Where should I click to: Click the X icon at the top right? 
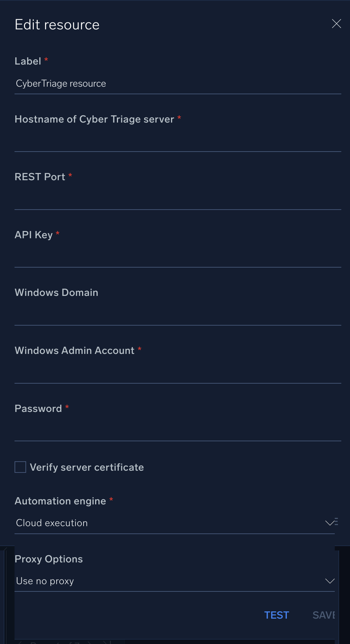[x=336, y=24]
